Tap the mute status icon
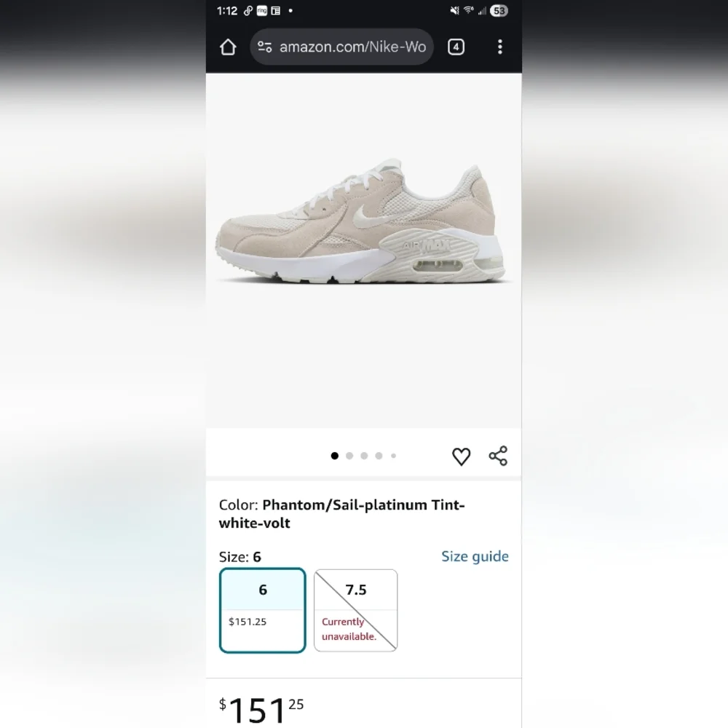The image size is (728, 728). [454, 10]
